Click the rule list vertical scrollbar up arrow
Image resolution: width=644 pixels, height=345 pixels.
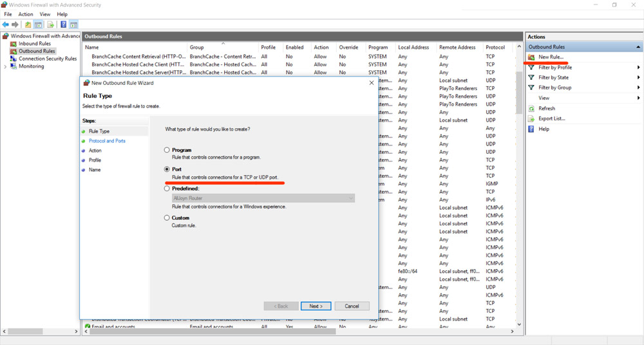(519, 47)
